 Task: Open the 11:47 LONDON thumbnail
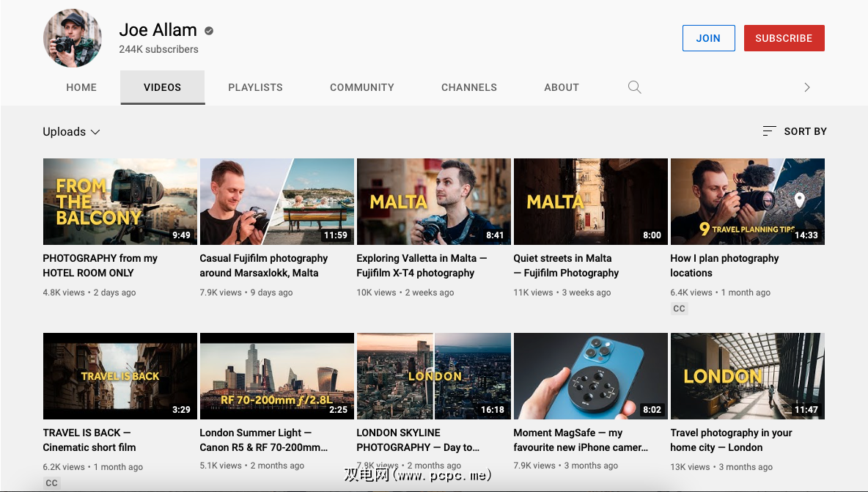(748, 375)
